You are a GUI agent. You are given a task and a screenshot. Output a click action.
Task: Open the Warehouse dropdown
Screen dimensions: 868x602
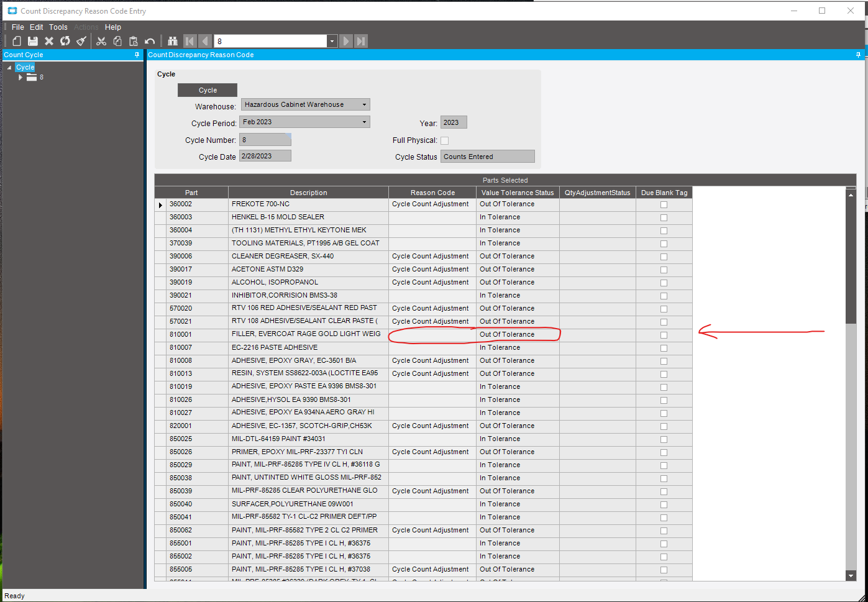pos(365,104)
